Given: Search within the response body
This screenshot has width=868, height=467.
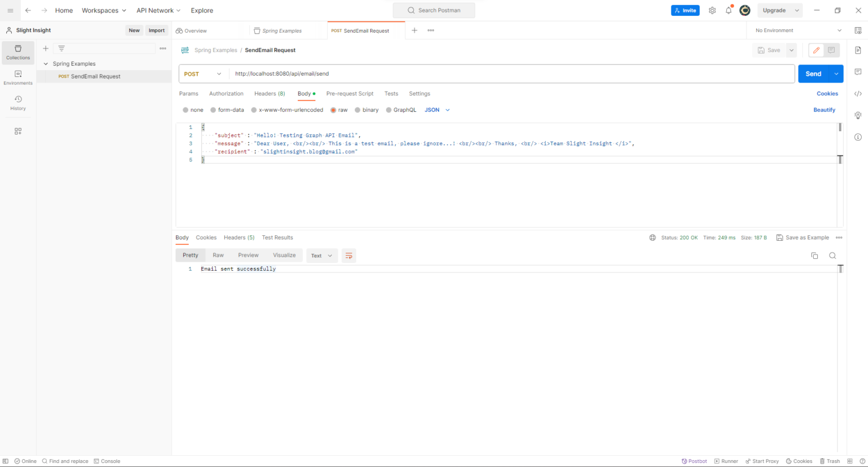Looking at the screenshot, I should pos(832,256).
